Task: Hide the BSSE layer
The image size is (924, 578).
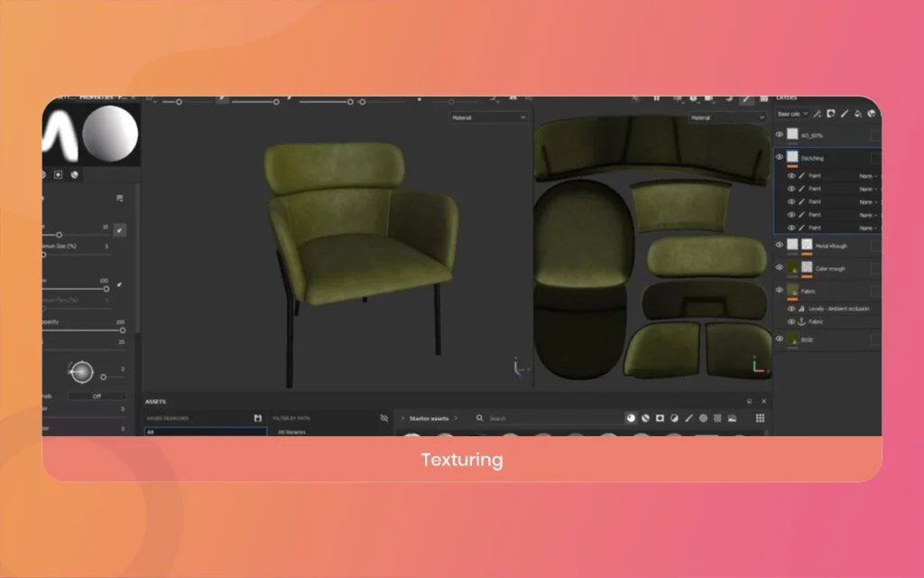Action: click(x=780, y=340)
